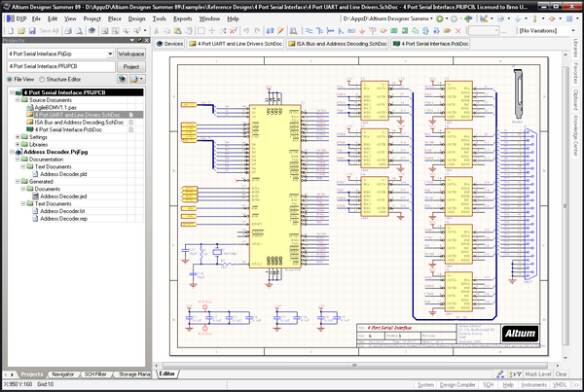The image size is (584, 392).
Task: Click the Mask Level button
Action: [538, 374]
